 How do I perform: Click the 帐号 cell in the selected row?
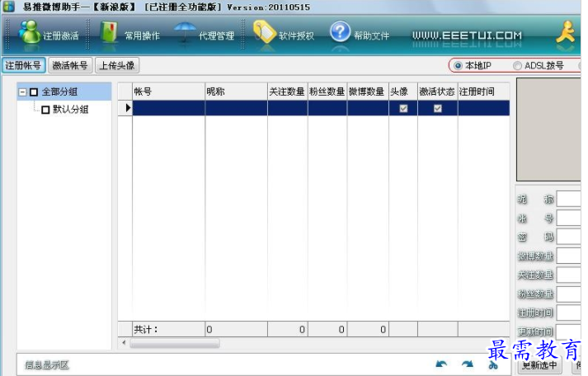tap(169, 108)
